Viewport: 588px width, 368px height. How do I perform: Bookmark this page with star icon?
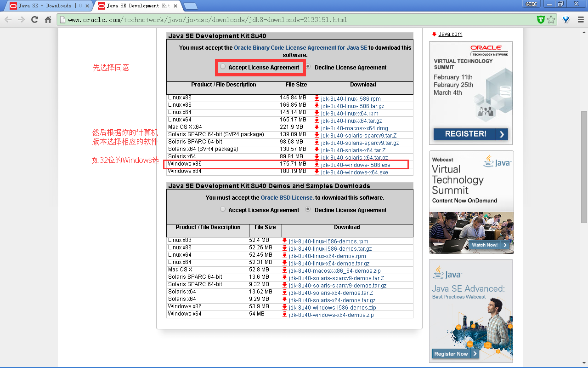[x=551, y=20]
